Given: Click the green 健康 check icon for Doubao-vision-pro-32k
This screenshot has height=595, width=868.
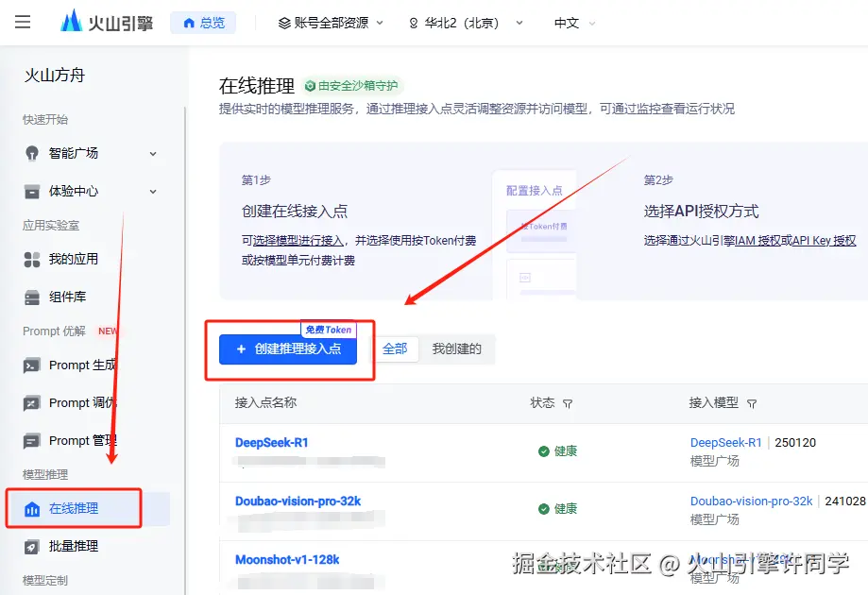Looking at the screenshot, I should tap(544, 509).
